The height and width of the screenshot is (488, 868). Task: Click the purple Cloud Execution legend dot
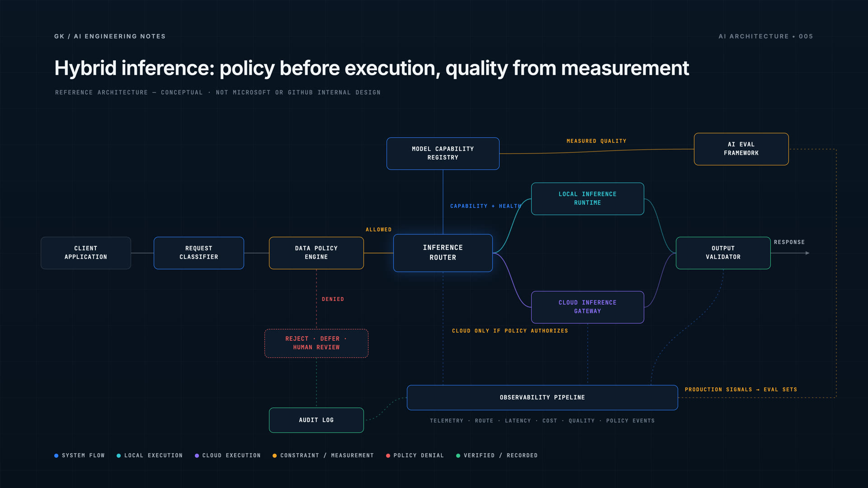[x=197, y=455]
